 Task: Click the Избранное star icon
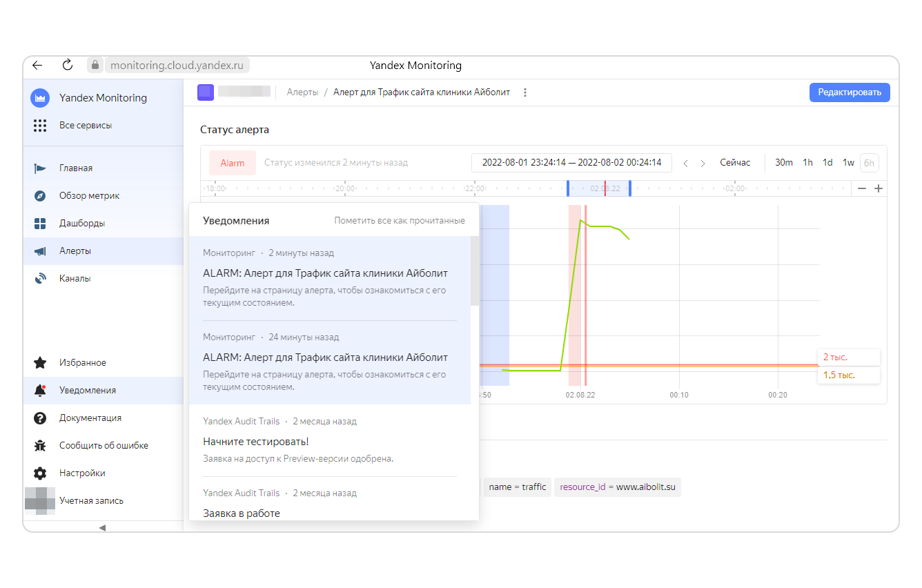click(x=40, y=363)
